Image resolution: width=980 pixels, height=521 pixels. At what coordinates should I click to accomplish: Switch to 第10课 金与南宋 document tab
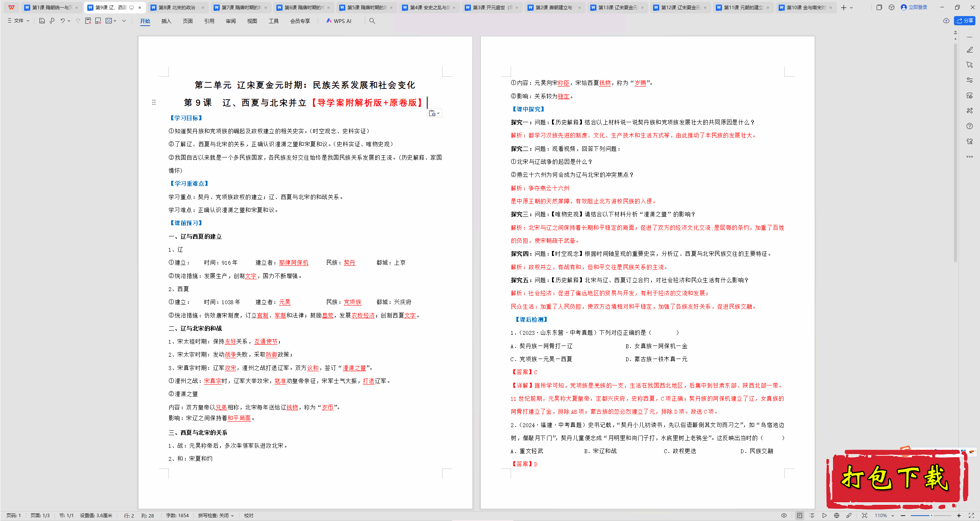tap(805, 7)
